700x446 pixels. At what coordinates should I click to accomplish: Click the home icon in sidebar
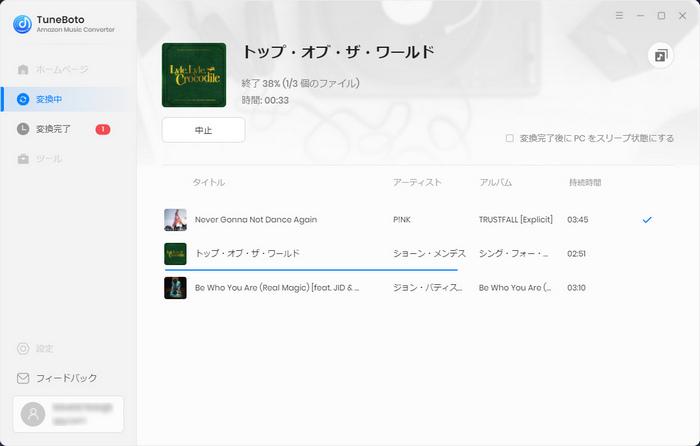(23, 70)
